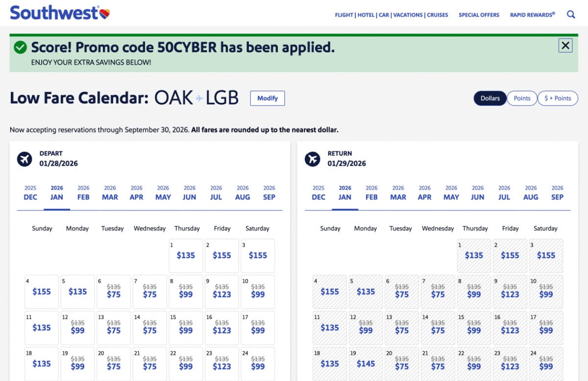Open the search magnifier icon
588x381 pixels.
571,14
